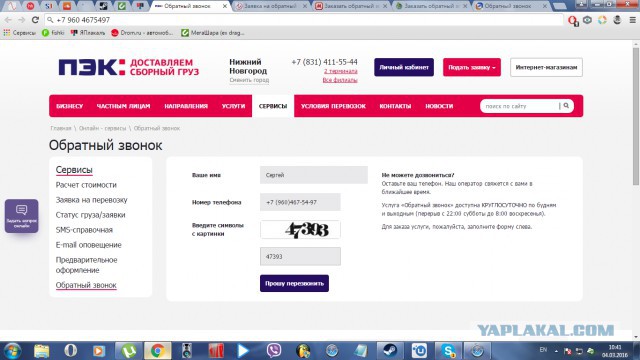Open ЧАСТНЫМ ЛИЦАМ menu item
Screen dimensions: 640x360
(123, 106)
